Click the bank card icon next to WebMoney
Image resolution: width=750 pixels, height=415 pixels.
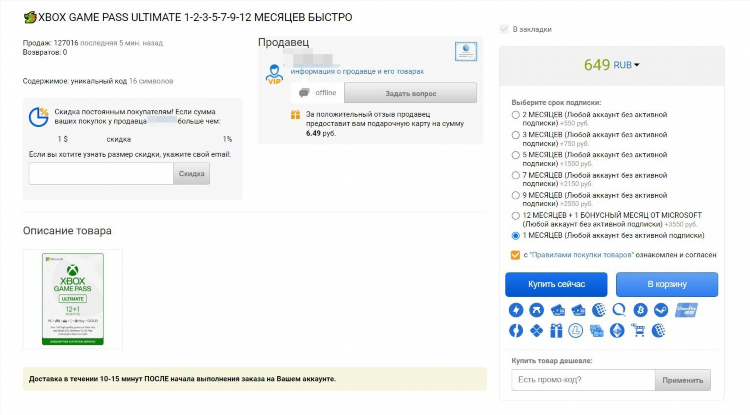578,310
